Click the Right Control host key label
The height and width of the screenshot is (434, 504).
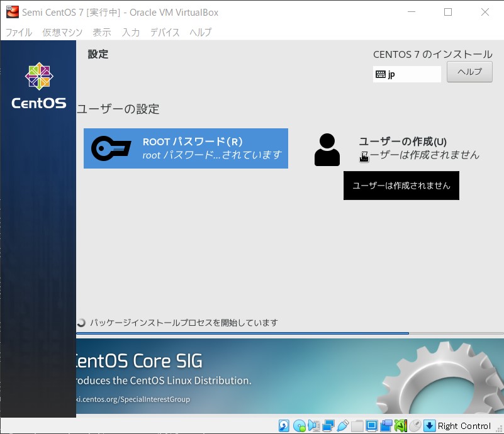(464, 426)
